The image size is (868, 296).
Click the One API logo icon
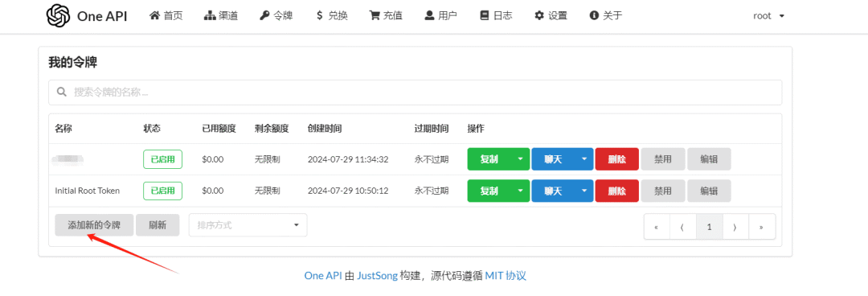58,16
